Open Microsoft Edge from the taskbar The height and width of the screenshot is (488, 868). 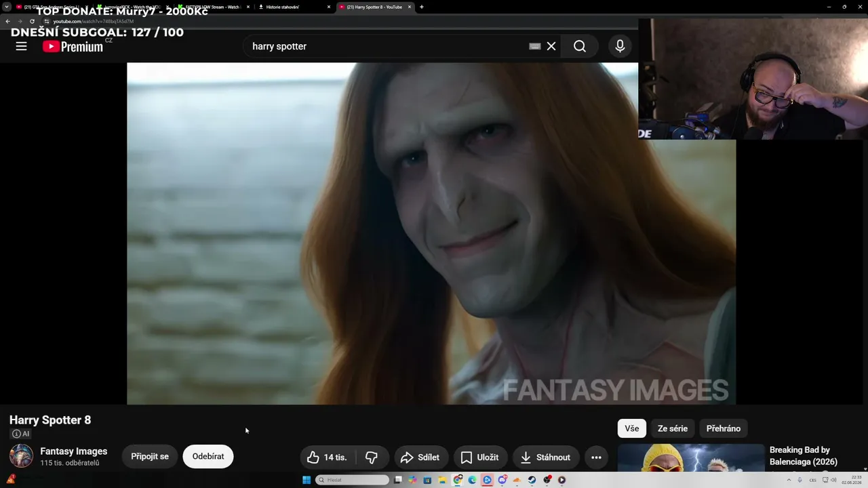473,480
